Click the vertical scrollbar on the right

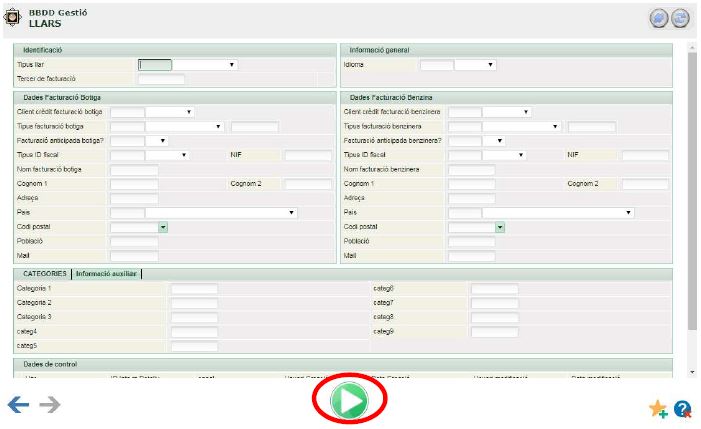click(692, 200)
